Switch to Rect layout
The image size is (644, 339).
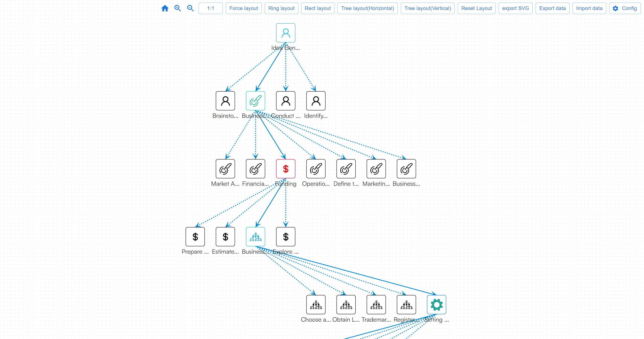(x=318, y=8)
